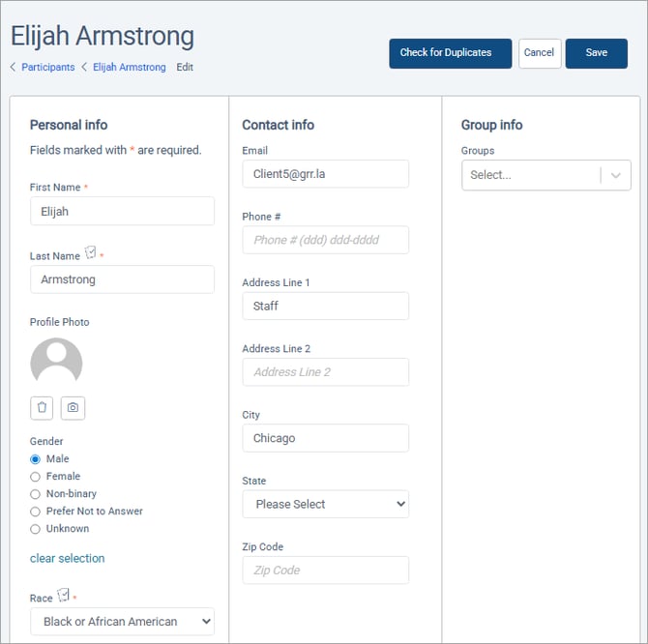The width and height of the screenshot is (648, 644).
Task: Click the tag icon beside Race label
Action: tap(64, 596)
